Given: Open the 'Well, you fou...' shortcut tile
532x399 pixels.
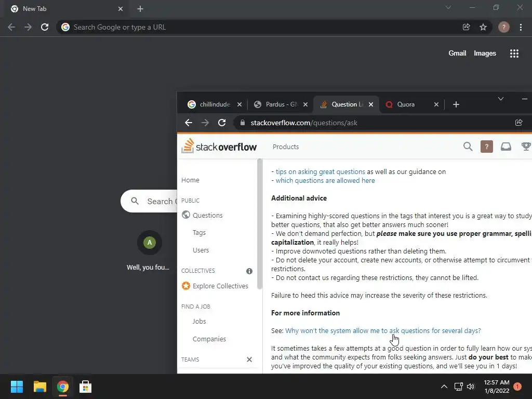Looking at the screenshot, I should click(149, 250).
